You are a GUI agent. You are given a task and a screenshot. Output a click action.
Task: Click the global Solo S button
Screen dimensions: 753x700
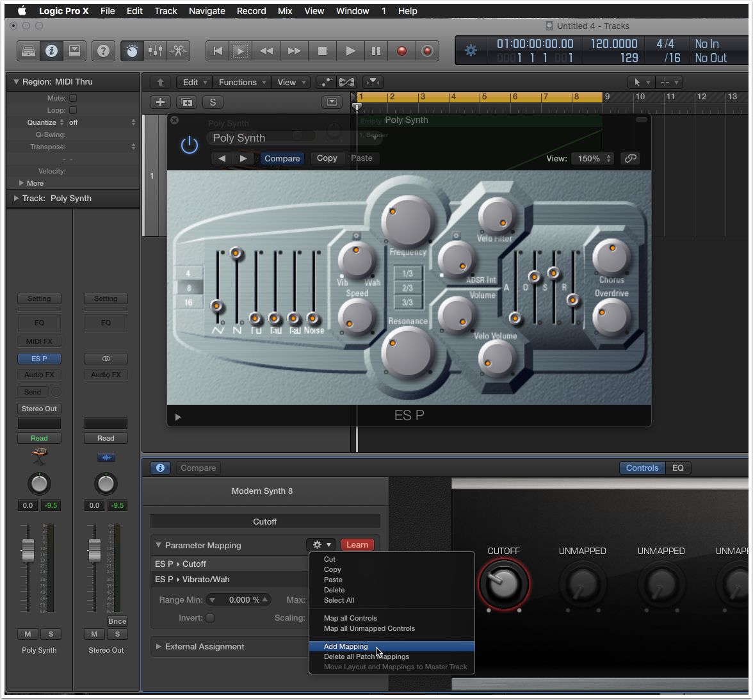[x=213, y=102]
